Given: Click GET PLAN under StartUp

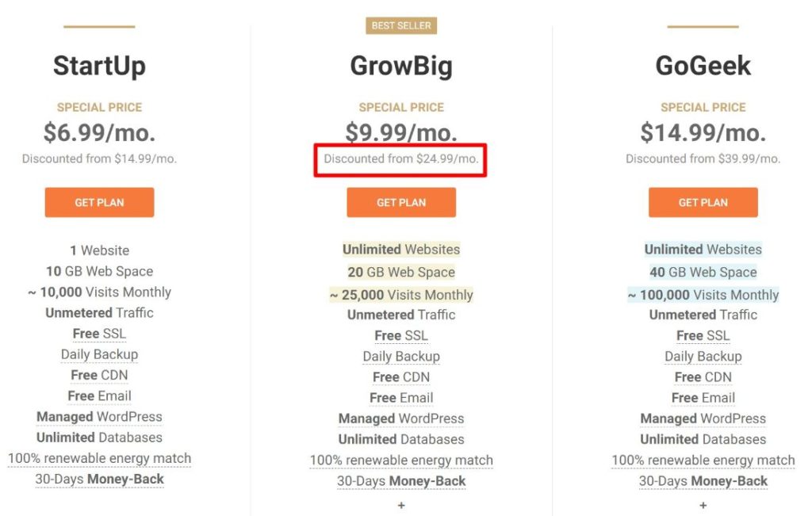Looking at the screenshot, I should pos(99,202).
